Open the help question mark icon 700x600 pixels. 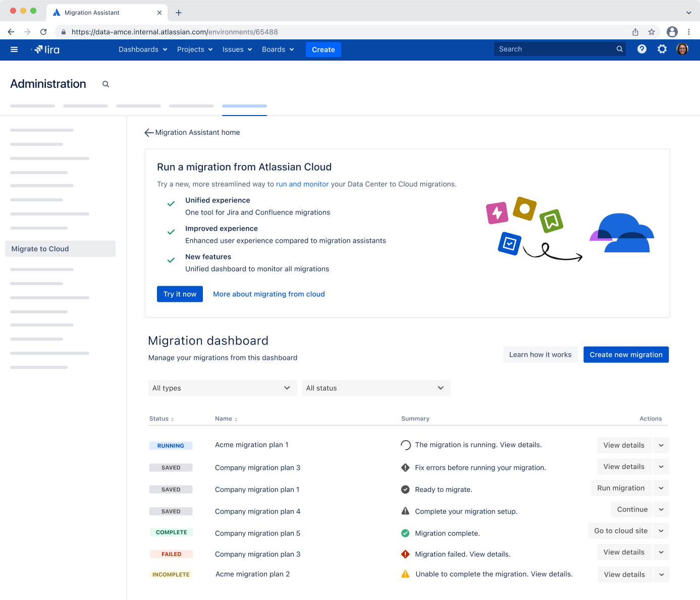[x=641, y=49]
